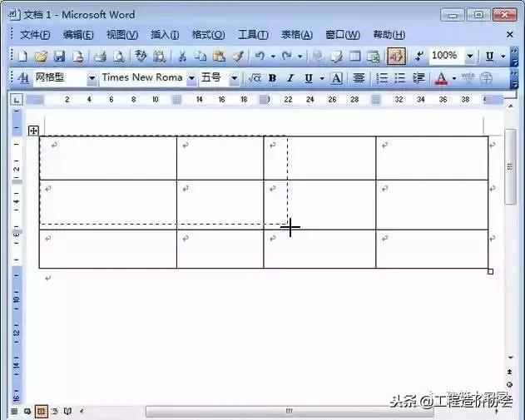The width and height of the screenshot is (525, 420).
Task: Switch to Outline view
Action: tap(55, 411)
